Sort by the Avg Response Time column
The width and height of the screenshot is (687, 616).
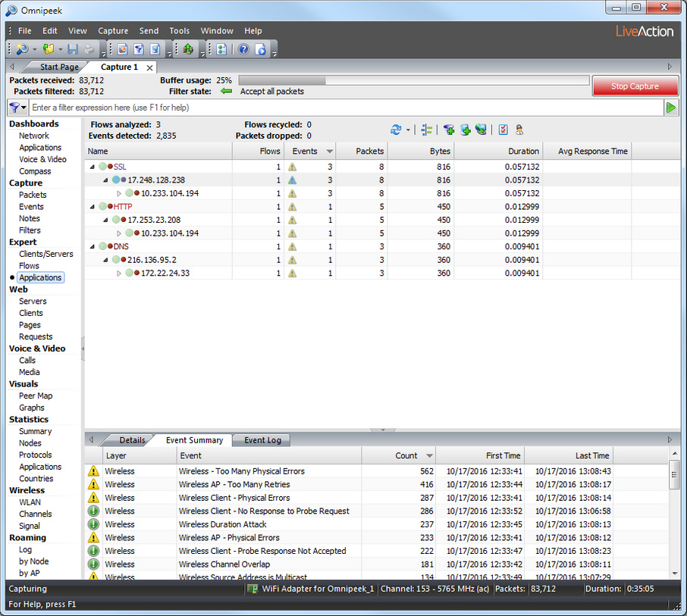[x=587, y=151]
